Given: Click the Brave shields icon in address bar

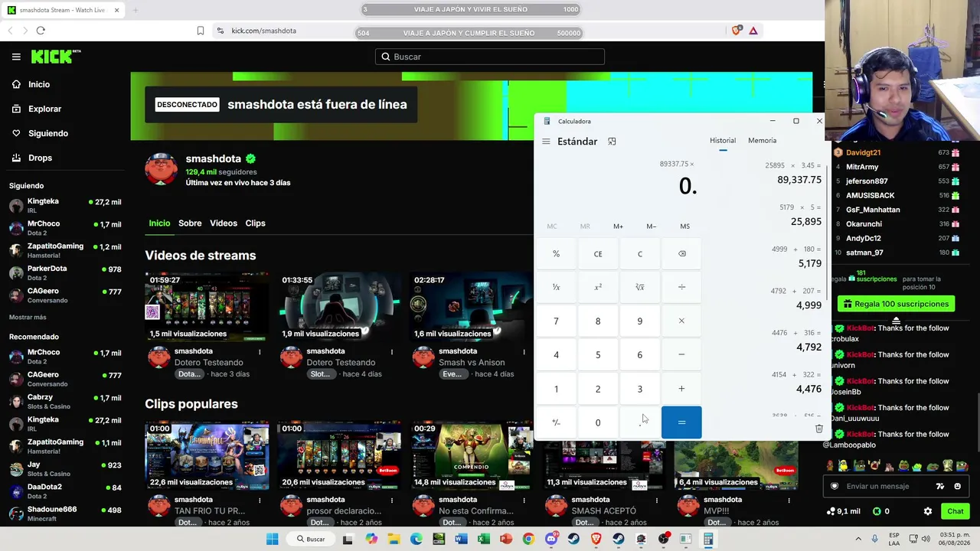Looking at the screenshot, I should pyautogui.click(x=737, y=31).
